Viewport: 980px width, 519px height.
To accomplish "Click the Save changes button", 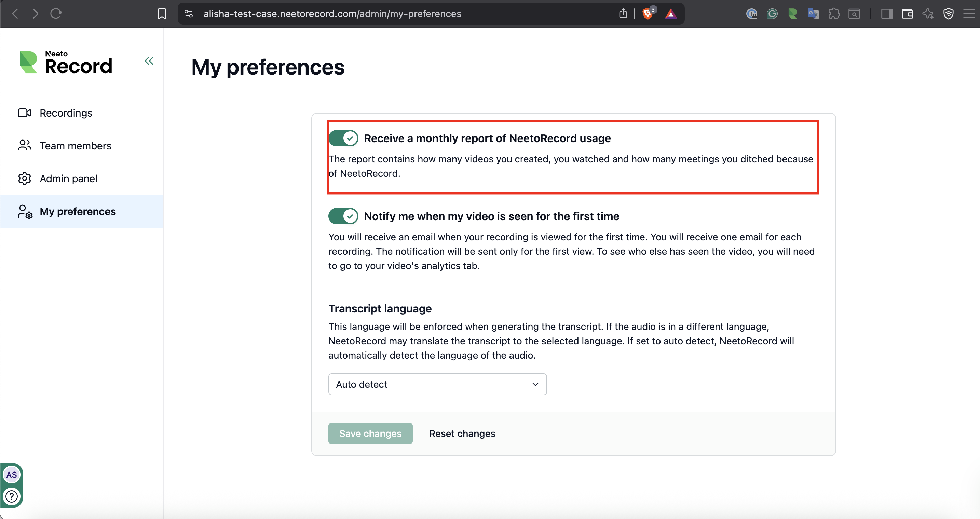I will (x=370, y=433).
